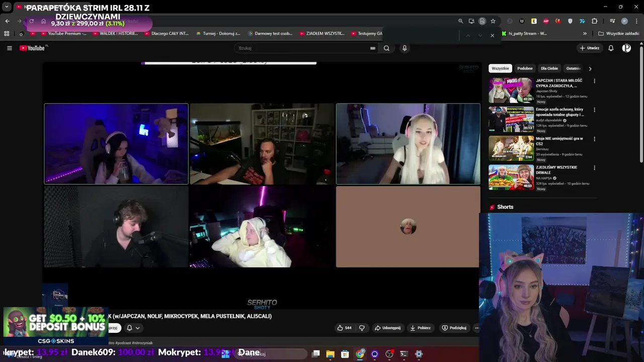This screenshot has width=644, height=362.
Task: Jump to next find result arrow
Action: 480,35
